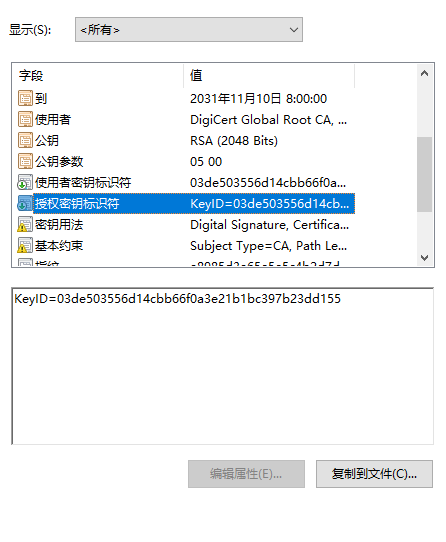446x542 pixels.
Task: Open the 显示 <所有> dropdown
Action: pyautogui.click(x=189, y=30)
